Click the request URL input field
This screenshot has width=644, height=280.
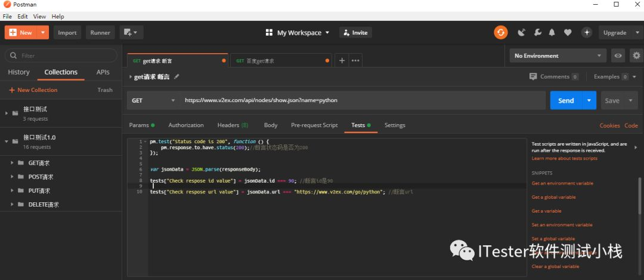pyautogui.click(x=363, y=100)
